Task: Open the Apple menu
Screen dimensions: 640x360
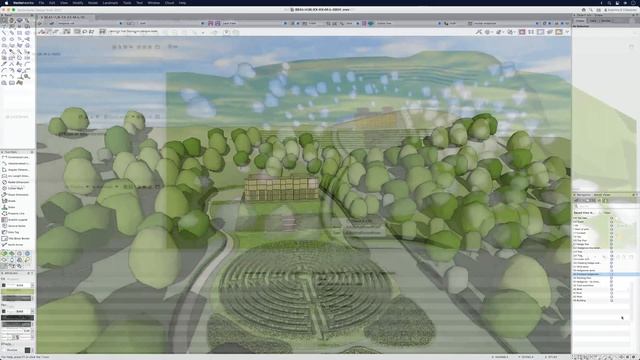Action: click(x=6, y=2)
